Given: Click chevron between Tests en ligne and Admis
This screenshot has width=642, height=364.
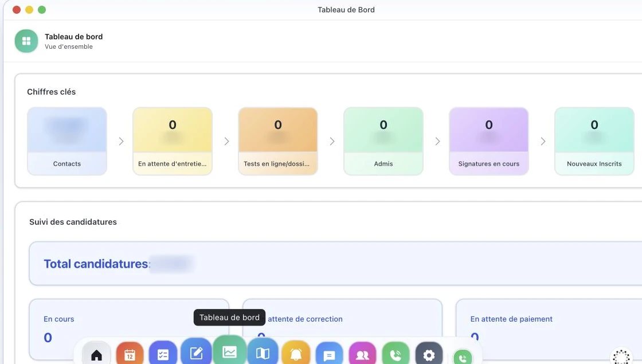Looking at the screenshot, I should (x=332, y=141).
